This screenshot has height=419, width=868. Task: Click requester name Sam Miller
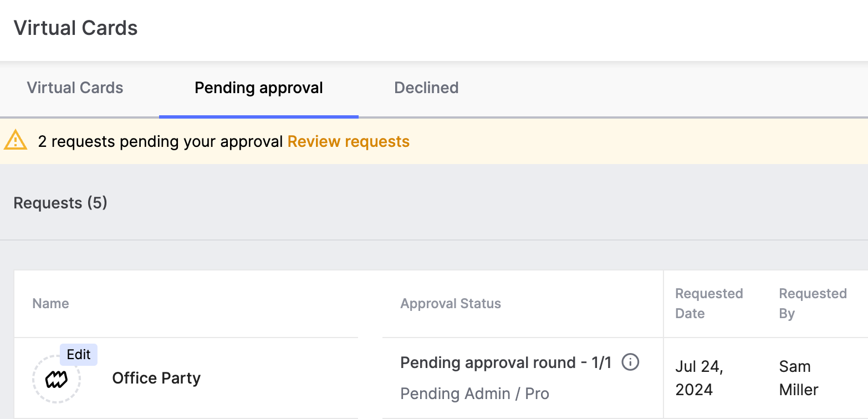(x=799, y=378)
